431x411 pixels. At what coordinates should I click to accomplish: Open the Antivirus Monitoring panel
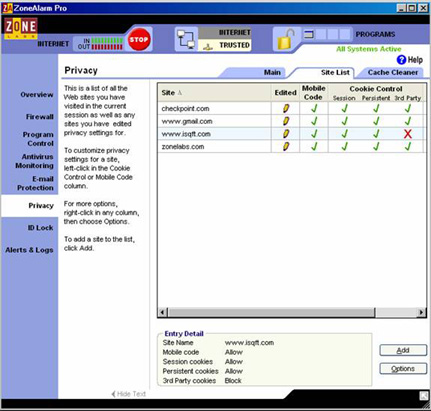34,161
